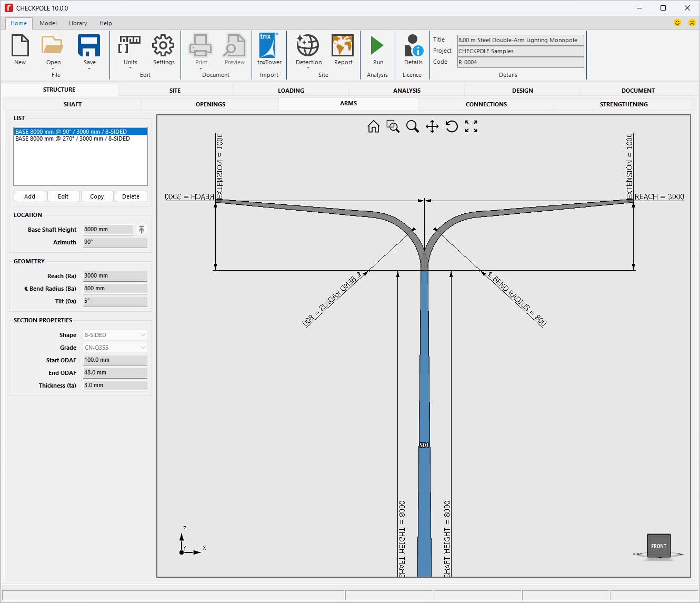The image size is (700, 603).
Task: Click the Site Detection globe icon
Action: (x=308, y=46)
